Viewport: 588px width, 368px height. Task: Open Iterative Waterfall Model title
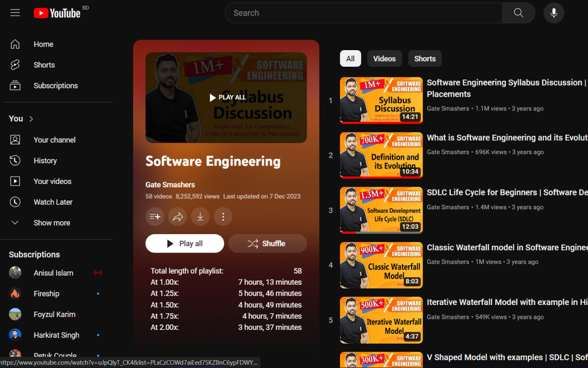507,302
